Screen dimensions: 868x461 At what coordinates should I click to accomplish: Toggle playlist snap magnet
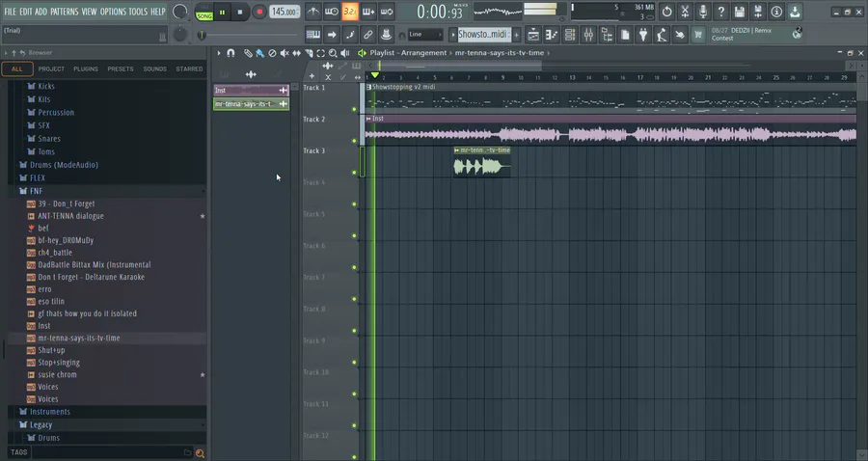pyautogui.click(x=231, y=53)
